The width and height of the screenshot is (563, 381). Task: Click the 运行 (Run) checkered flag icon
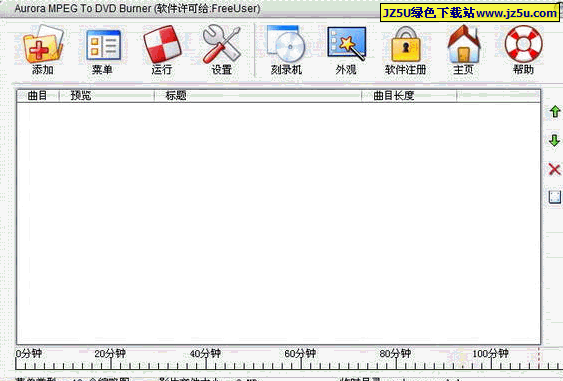tap(162, 44)
